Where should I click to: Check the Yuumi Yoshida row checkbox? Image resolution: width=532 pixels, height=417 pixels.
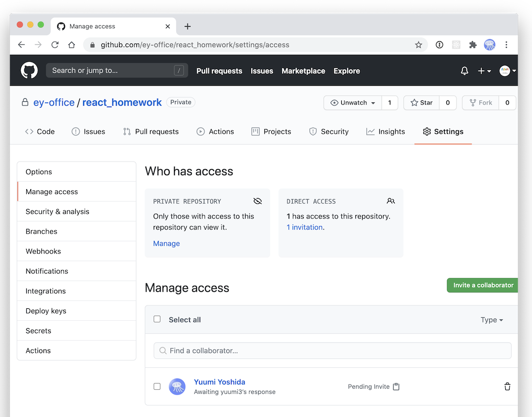(x=157, y=387)
